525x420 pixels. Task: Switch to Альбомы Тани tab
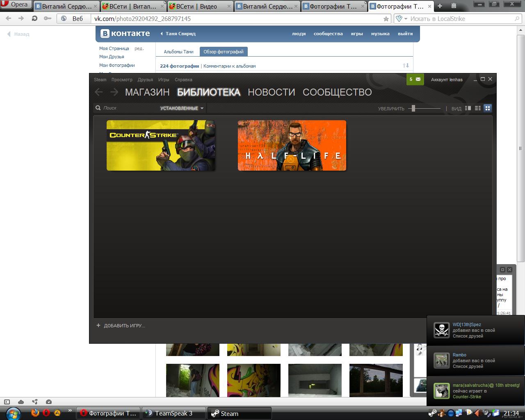178,52
